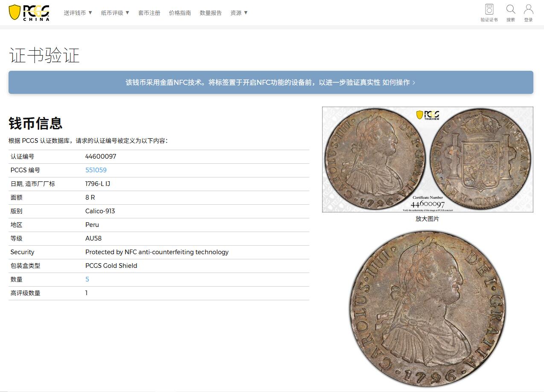Click the 日期, 造币厂厂标 row label
Viewport: 544px width, 392px height.
pyautogui.click(x=33, y=184)
